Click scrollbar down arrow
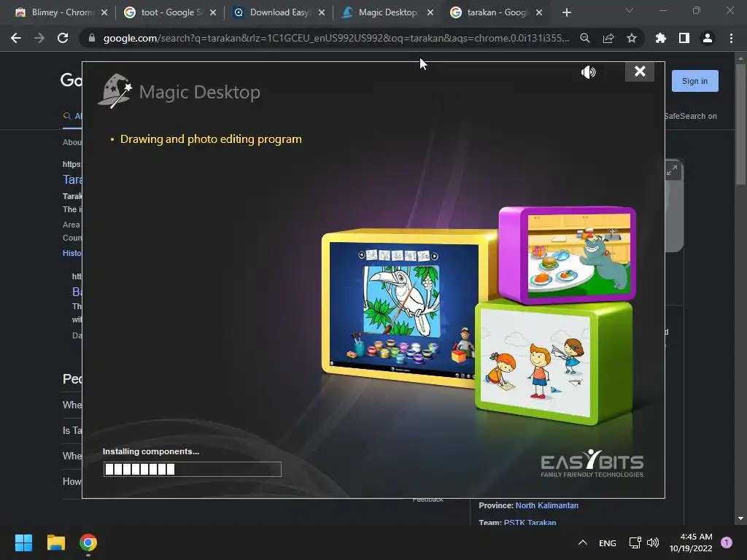 (740, 518)
